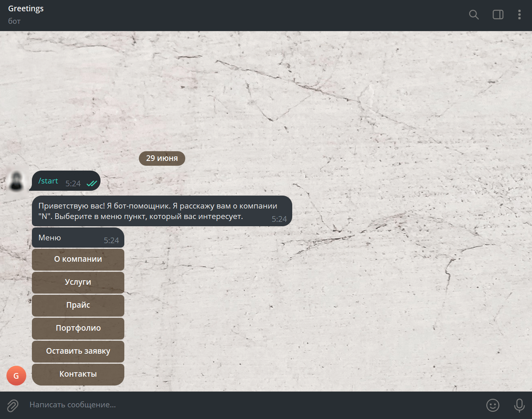Click the "Меню" message bubble
532x419 pixels.
click(x=78, y=238)
